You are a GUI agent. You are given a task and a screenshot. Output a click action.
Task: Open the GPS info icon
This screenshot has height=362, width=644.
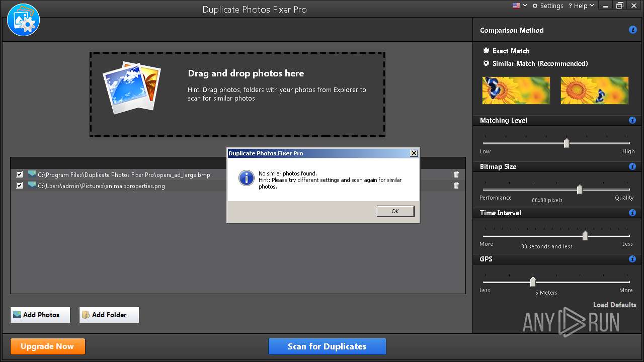(632, 259)
